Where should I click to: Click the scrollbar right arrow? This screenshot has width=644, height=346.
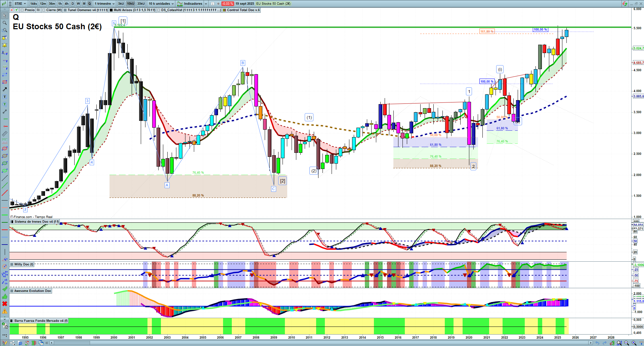pos(591,343)
